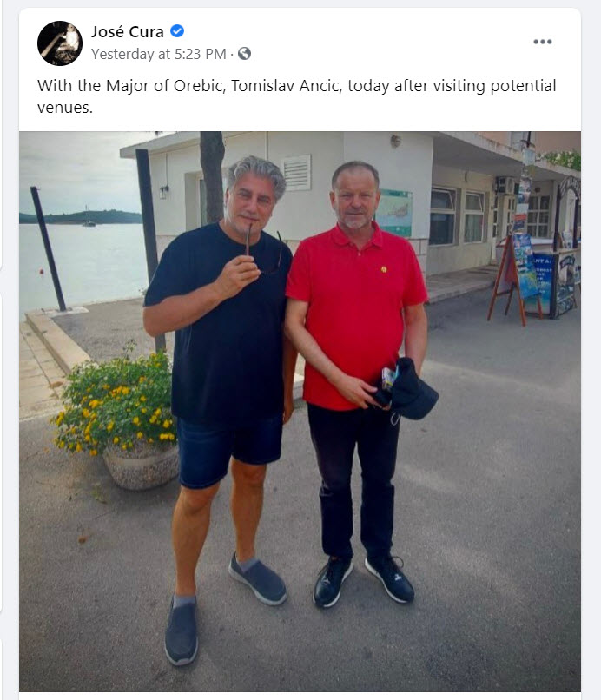Click the wooden A-frame sign in photo
Screen dimensions: 601x700
coord(513,279)
